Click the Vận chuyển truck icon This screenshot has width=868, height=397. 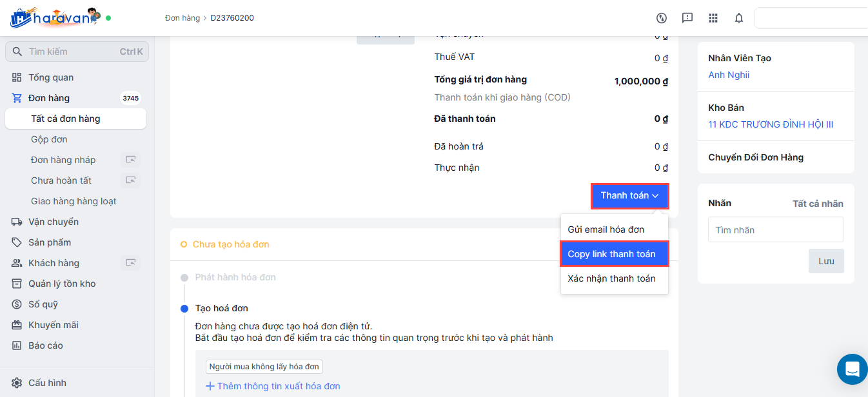click(17, 222)
